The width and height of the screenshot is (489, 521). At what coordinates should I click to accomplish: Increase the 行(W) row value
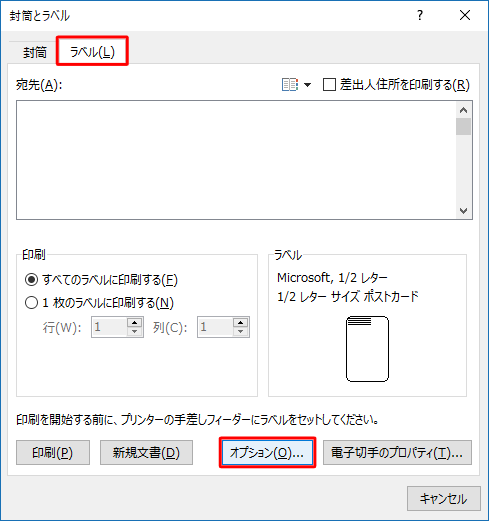[x=135, y=322]
